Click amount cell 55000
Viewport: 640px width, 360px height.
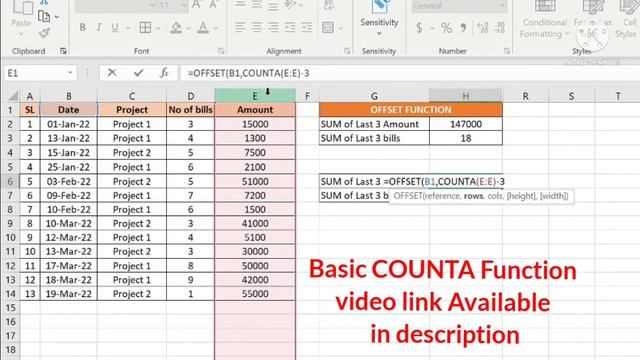(x=255, y=293)
